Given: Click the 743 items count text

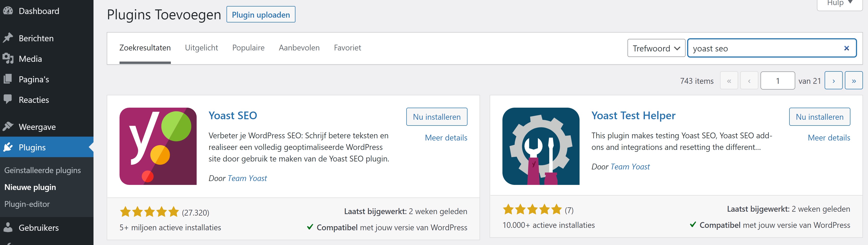Looking at the screenshot, I should tap(697, 81).
